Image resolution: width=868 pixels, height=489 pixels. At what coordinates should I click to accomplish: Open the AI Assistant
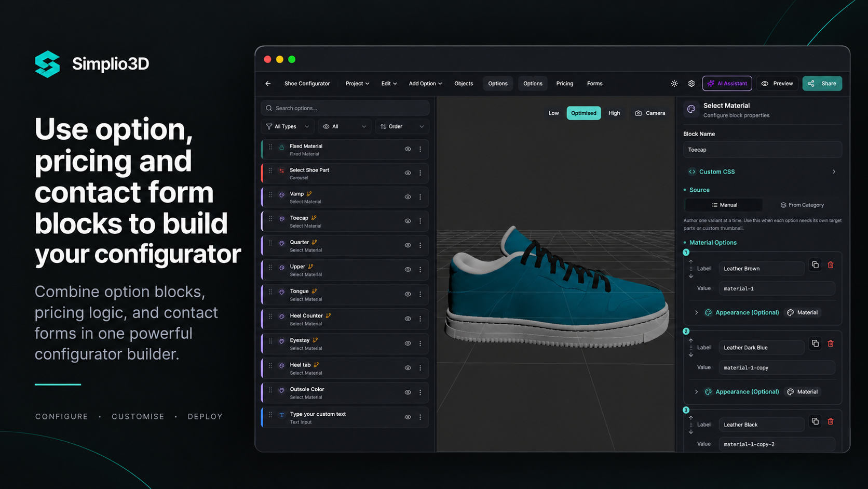coord(727,84)
